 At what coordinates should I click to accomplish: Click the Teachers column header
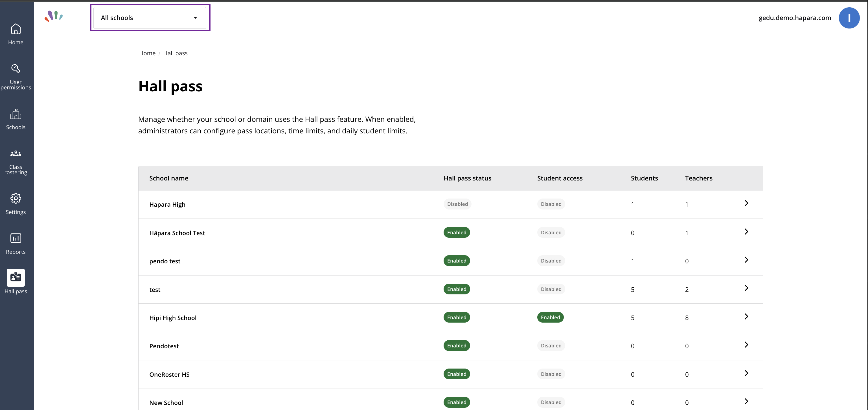pyautogui.click(x=698, y=178)
